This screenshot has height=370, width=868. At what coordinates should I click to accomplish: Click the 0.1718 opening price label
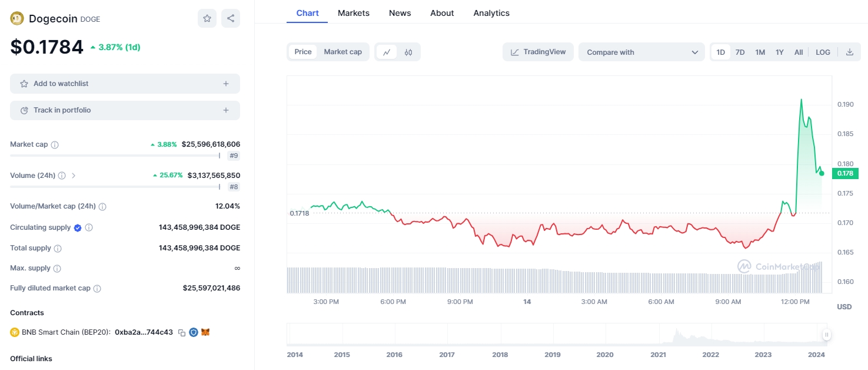tap(299, 213)
